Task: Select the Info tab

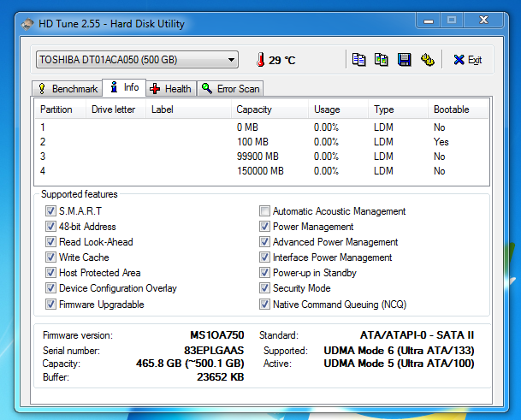Action: pyautogui.click(x=124, y=88)
